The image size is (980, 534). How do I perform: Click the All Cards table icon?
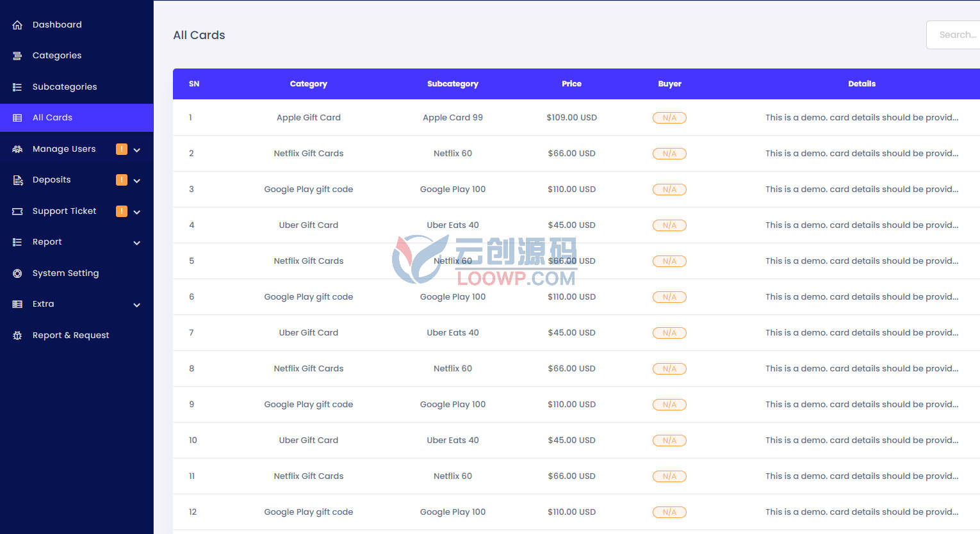17,118
